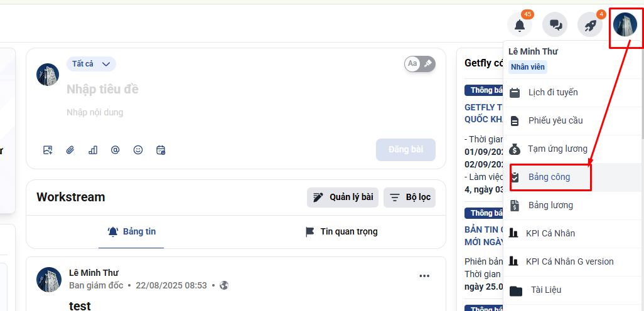644x311 pixels.
Task: Open the chat messages icon
Action: pyautogui.click(x=555, y=25)
